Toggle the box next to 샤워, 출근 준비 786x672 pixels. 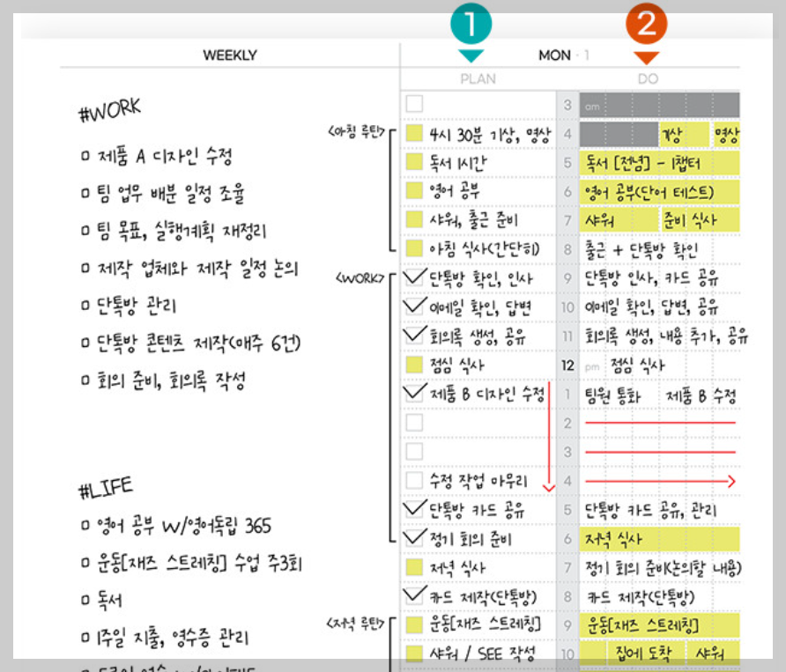[x=414, y=219]
